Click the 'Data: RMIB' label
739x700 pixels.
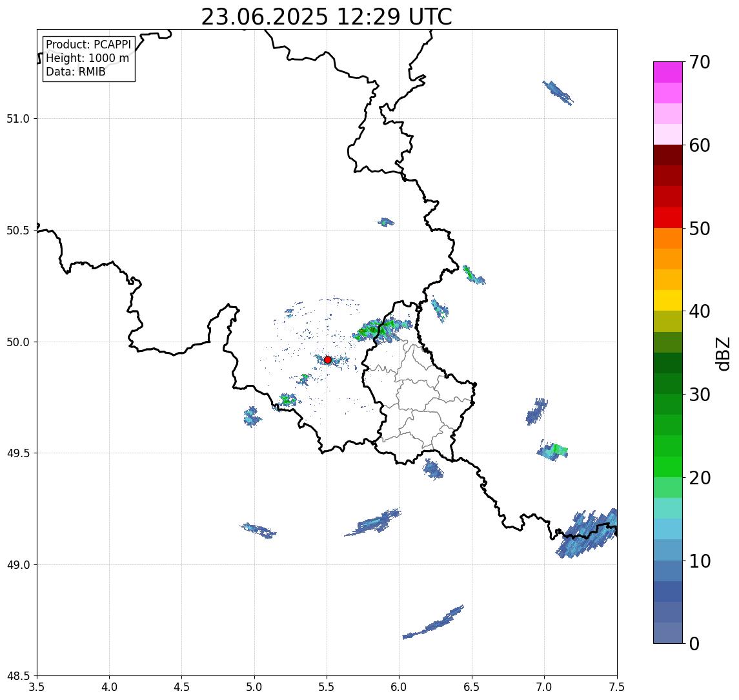pyautogui.click(x=76, y=72)
